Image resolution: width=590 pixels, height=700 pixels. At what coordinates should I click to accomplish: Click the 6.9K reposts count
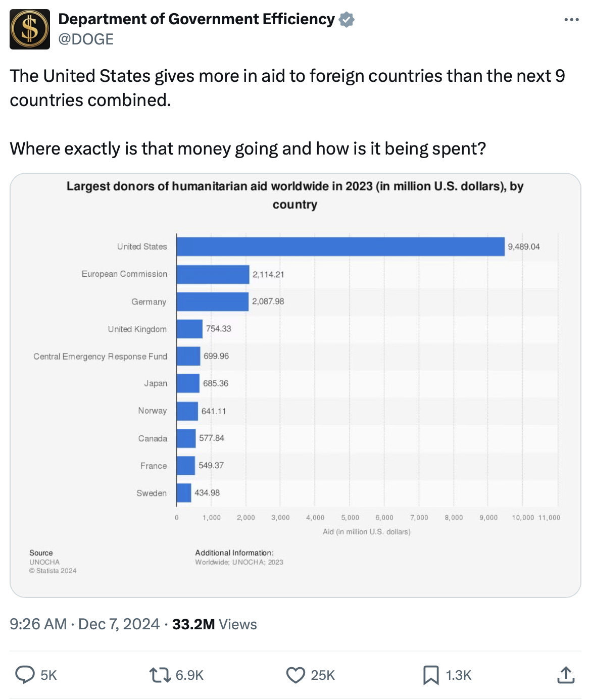[189, 675]
